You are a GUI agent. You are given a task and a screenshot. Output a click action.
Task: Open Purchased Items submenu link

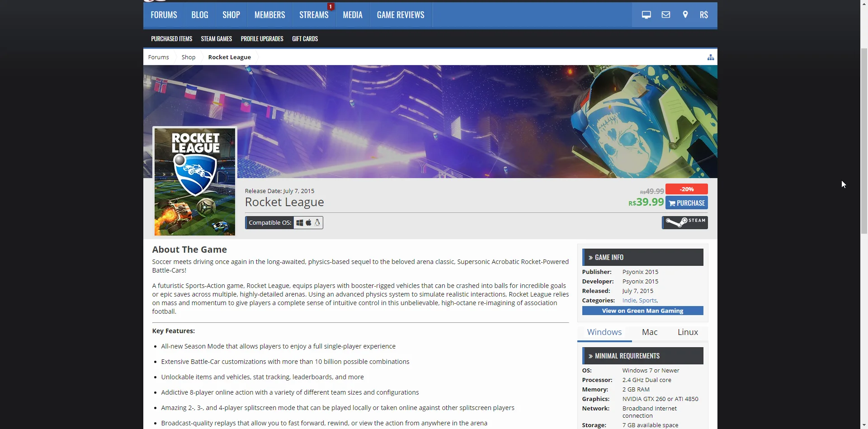171,39
